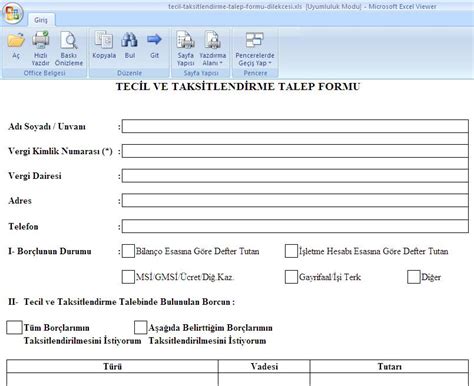Check Bilanço Esasına Göre Defter Tutan box
The height and width of the screenshot is (386, 474).
point(128,251)
